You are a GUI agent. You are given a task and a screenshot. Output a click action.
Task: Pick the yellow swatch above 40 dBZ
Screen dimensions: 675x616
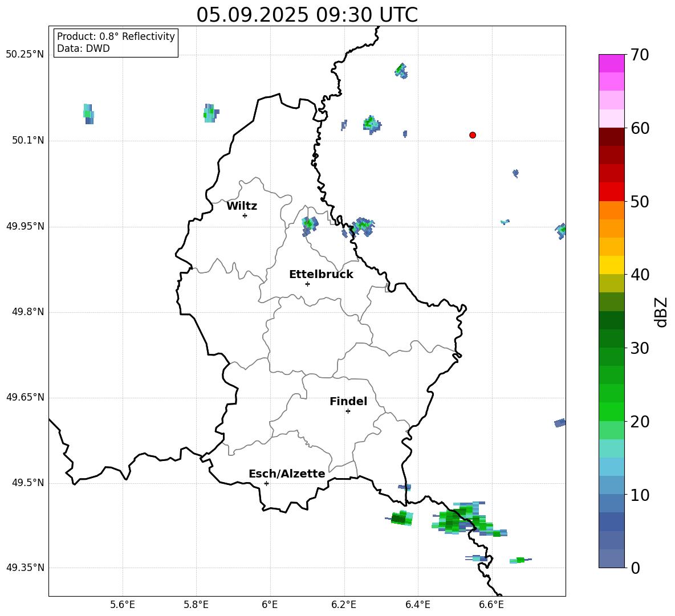pos(612,265)
